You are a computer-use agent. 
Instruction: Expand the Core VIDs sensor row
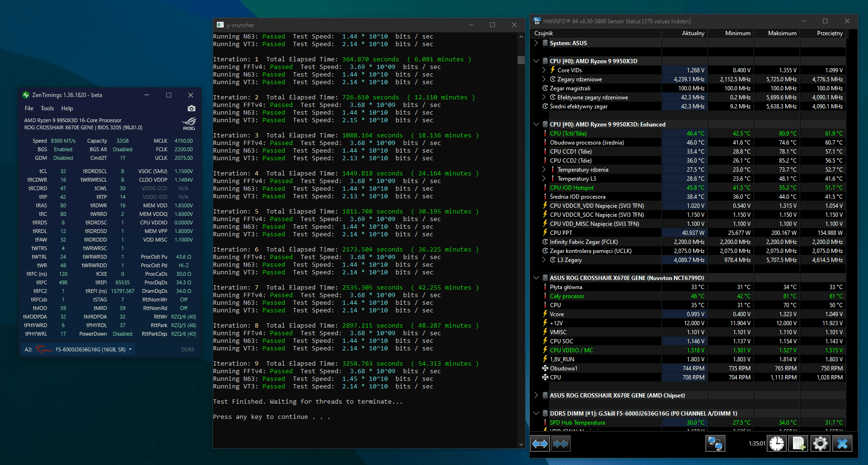(544, 70)
